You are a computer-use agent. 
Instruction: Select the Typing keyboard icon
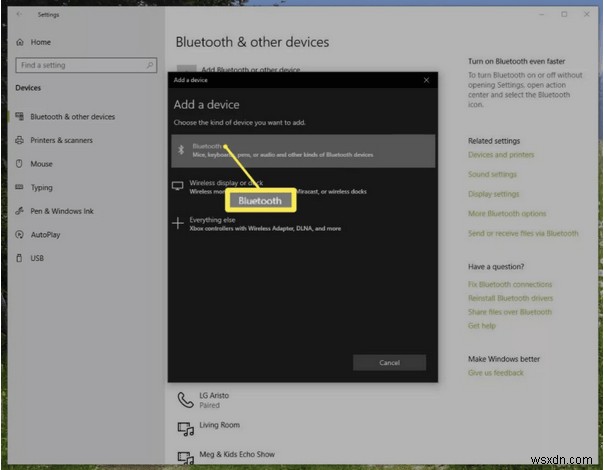coord(19,187)
